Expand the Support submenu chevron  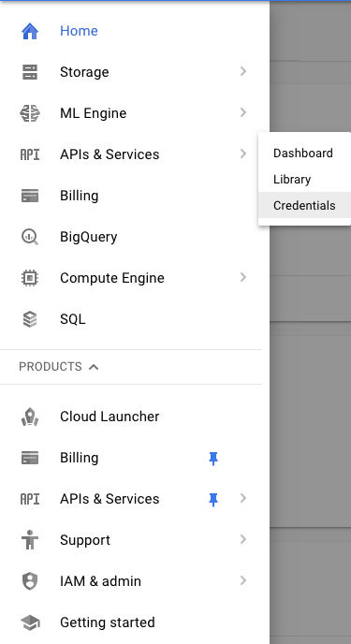click(x=243, y=539)
